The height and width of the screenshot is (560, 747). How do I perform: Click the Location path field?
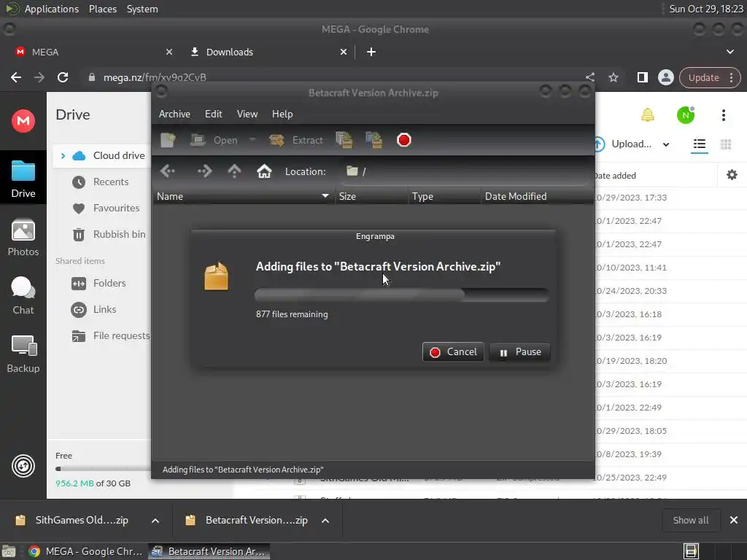pos(465,171)
